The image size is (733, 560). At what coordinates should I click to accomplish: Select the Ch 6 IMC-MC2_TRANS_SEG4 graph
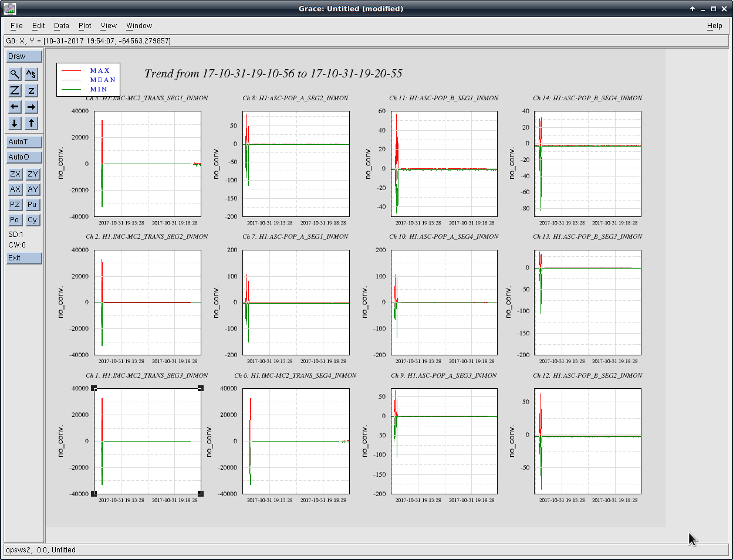click(x=296, y=441)
